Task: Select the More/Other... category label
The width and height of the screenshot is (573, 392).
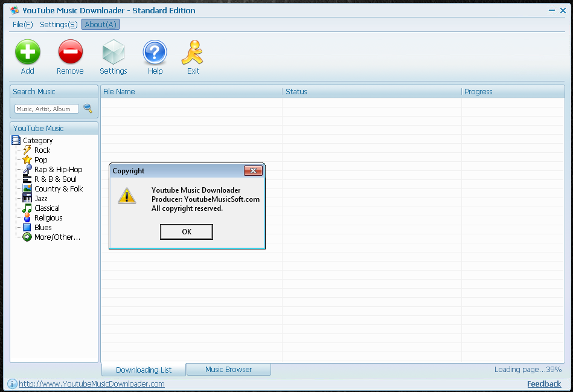Action: pos(57,237)
